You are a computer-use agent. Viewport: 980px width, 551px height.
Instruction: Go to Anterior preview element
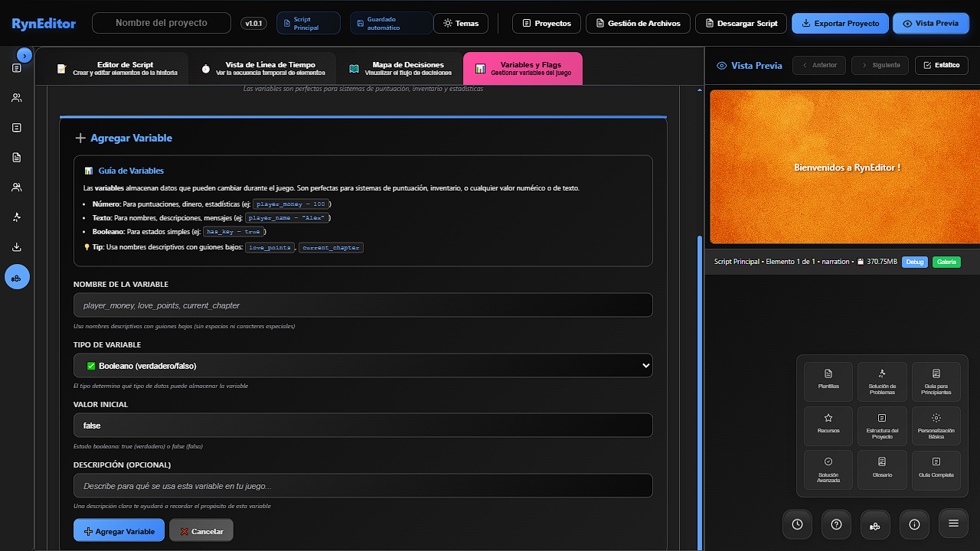click(x=819, y=65)
